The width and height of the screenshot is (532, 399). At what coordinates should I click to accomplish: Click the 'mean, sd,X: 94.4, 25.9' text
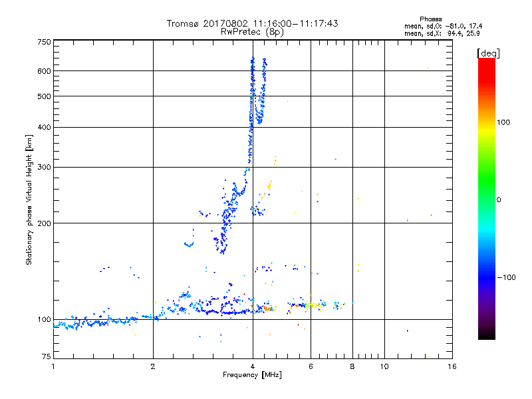tap(442, 33)
